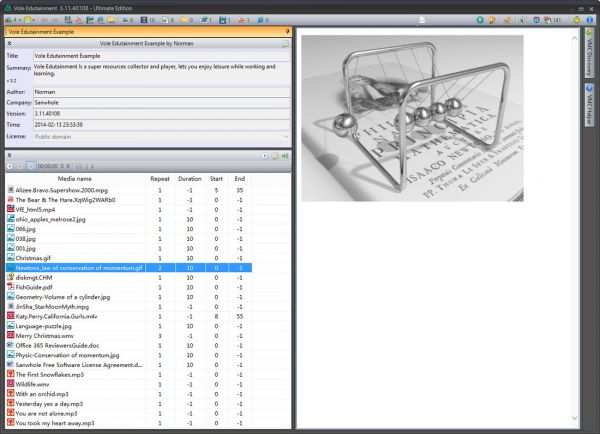Click the green circular icon in the right toolbar

pyautogui.click(x=480, y=20)
